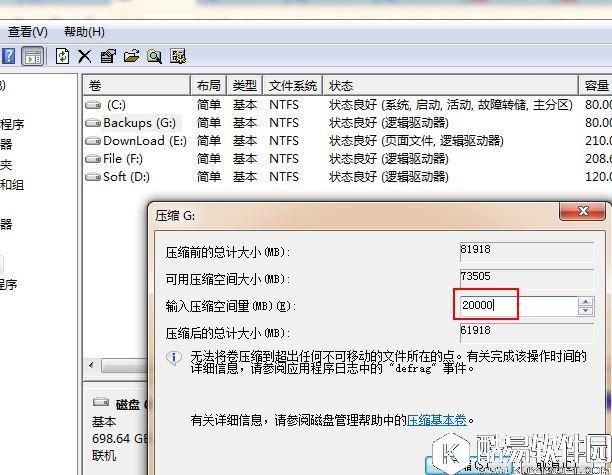
Task: Toggle the console tree view icon
Action: click(x=33, y=57)
